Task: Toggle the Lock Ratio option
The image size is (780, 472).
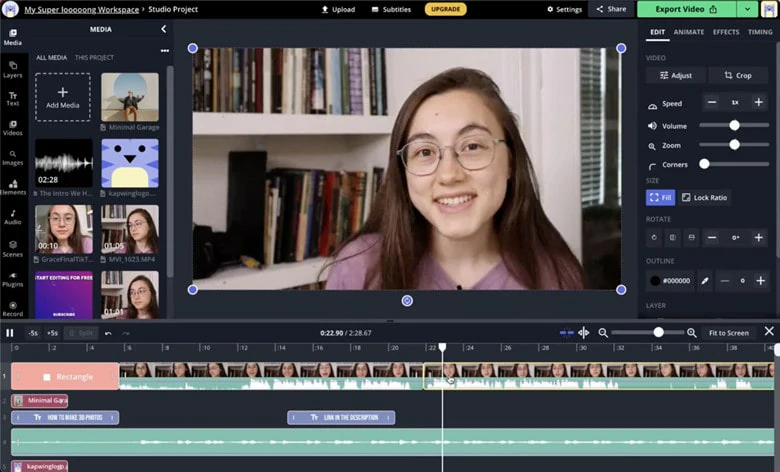Action: (x=704, y=197)
